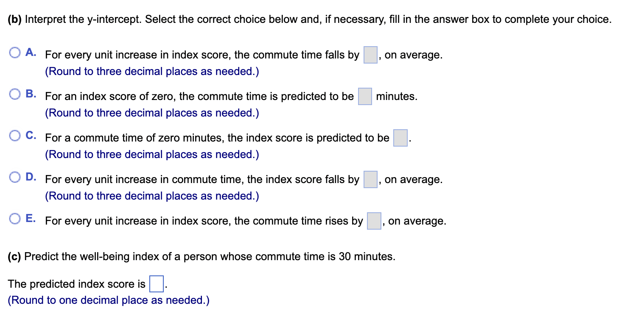The width and height of the screenshot is (644, 311).
Task: Focus the answer box before "minutes" in B
Action: click(x=365, y=97)
